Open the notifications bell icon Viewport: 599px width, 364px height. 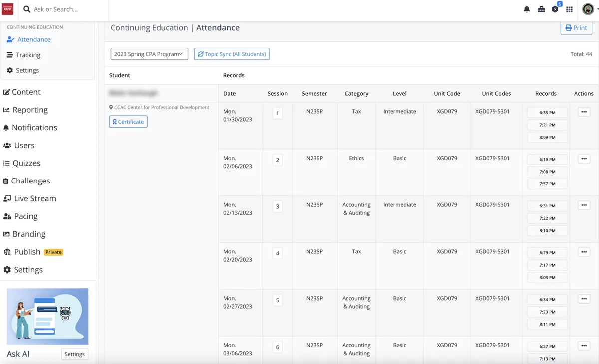[x=527, y=9]
